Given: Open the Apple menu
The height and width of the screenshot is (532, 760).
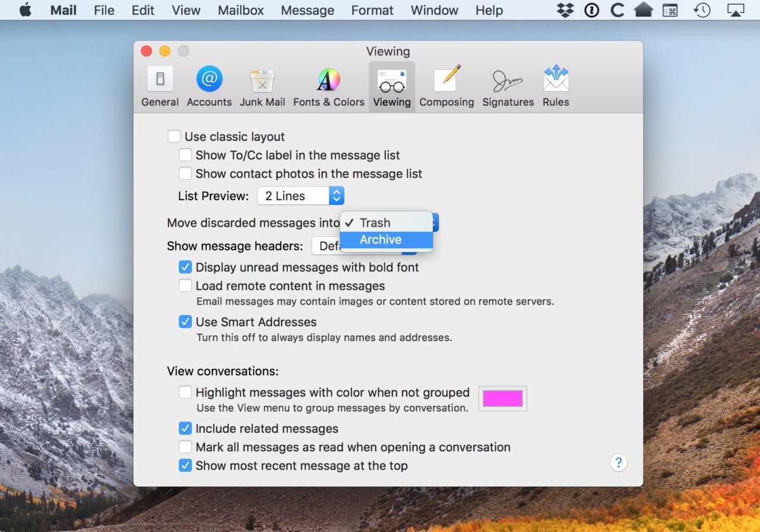Looking at the screenshot, I should [25, 10].
